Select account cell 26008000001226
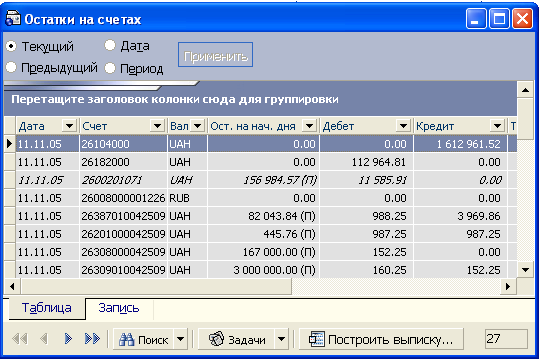This screenshot has width=542, height=361. (x=123, y=198)
